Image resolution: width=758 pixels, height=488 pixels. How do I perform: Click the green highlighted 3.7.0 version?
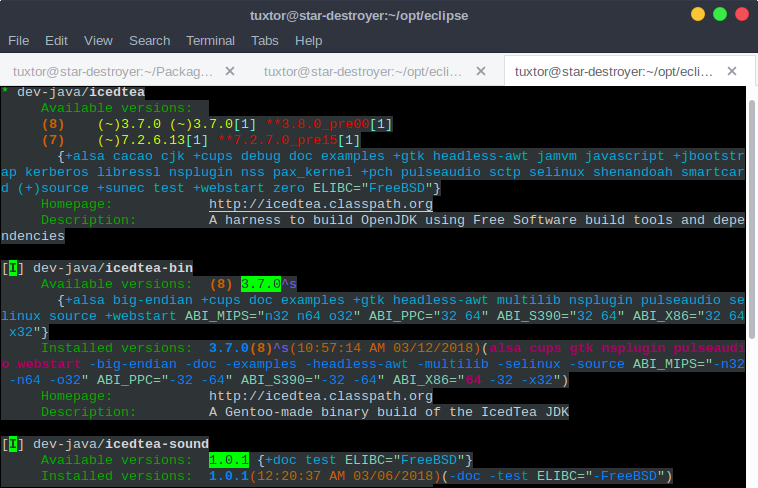pyautogui.click(x=261, y=284)
